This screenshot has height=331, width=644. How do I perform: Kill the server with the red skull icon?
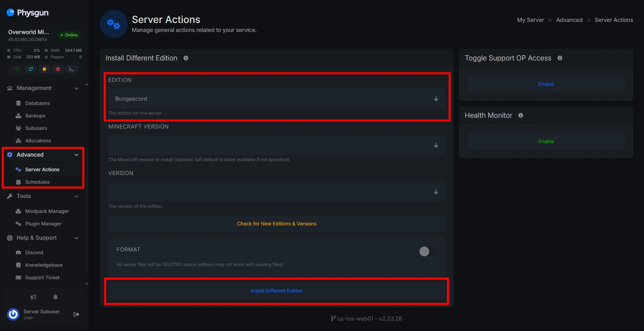click(58, 69)
